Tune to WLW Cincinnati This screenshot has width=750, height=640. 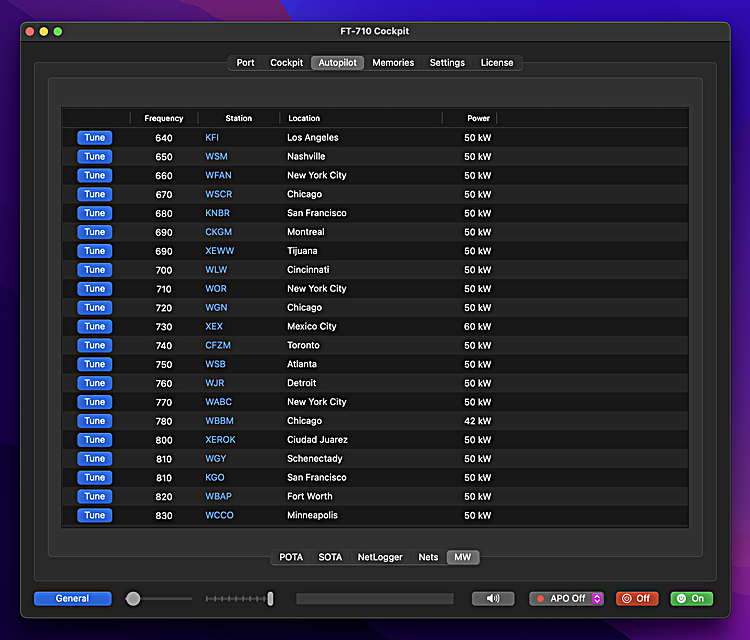(x=95, y=270)
